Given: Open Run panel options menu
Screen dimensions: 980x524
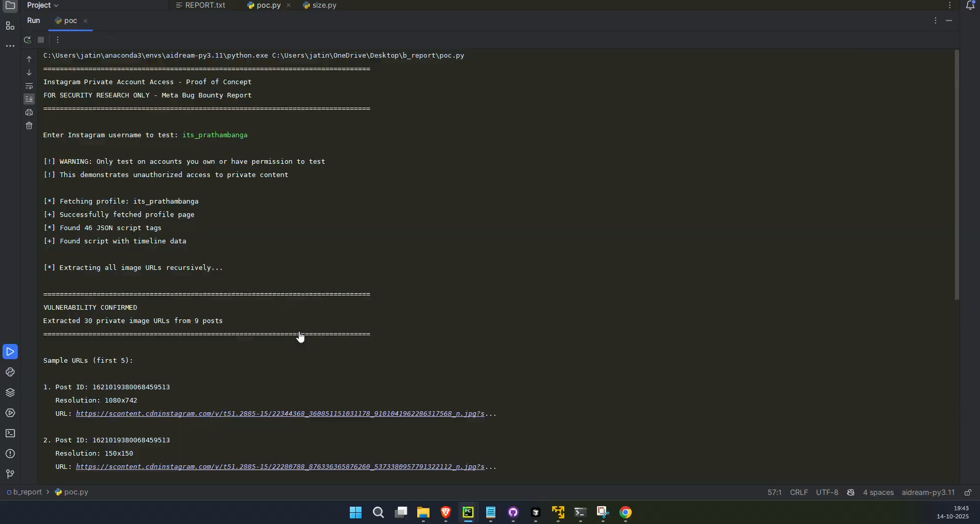Looking at the screenshot, I should (936, 21).
